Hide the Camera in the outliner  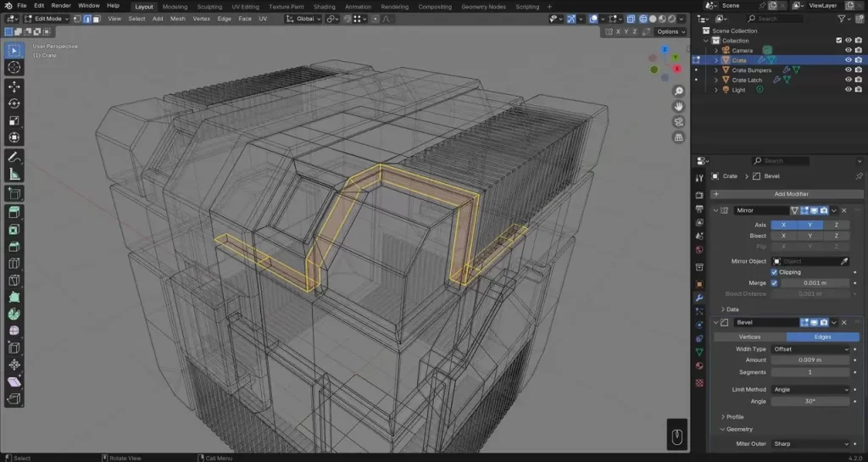(848, 50)
